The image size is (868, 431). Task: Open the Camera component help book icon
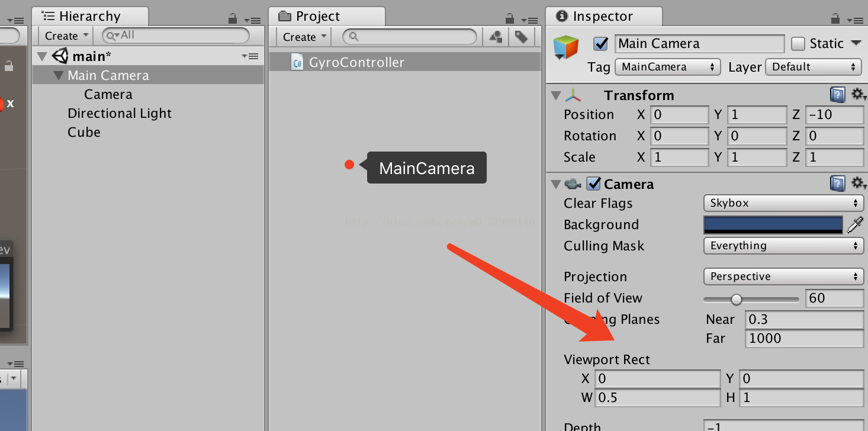pos(837,184)
